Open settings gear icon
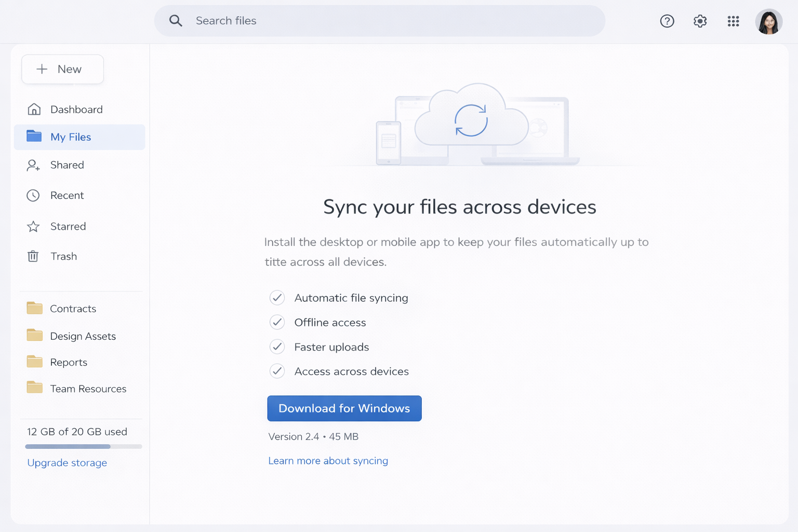This screenshot has height=532, width=798. [700, 21]
